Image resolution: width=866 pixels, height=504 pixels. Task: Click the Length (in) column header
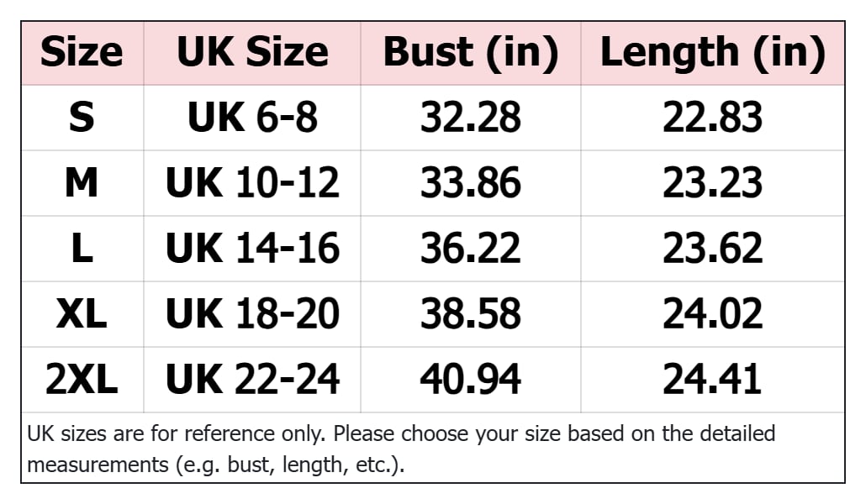pos(712,52)
